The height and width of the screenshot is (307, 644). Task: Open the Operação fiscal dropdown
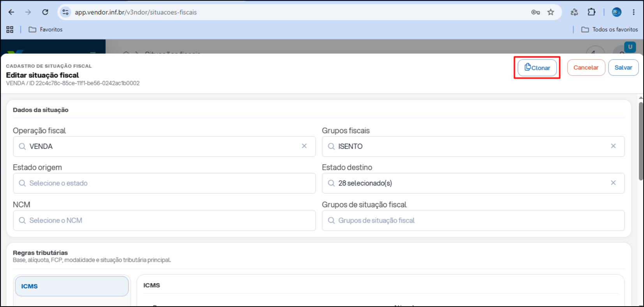point(164,146)
